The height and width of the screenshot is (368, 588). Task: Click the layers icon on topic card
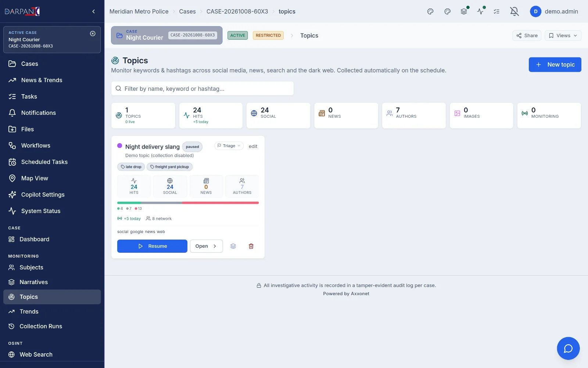[233, 246]
